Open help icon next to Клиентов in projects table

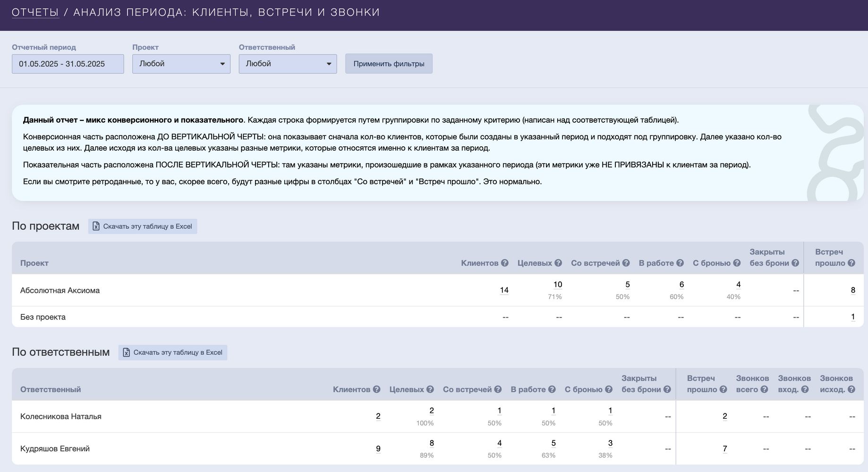(505, 263)
